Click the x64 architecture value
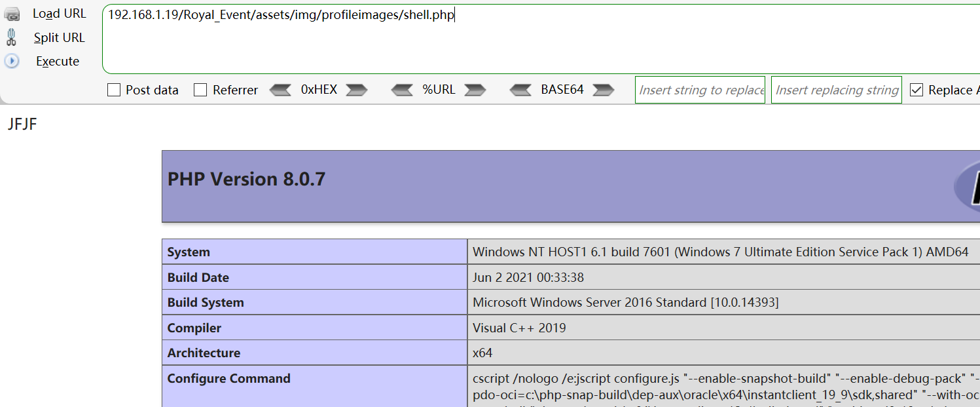 [482, 353]
